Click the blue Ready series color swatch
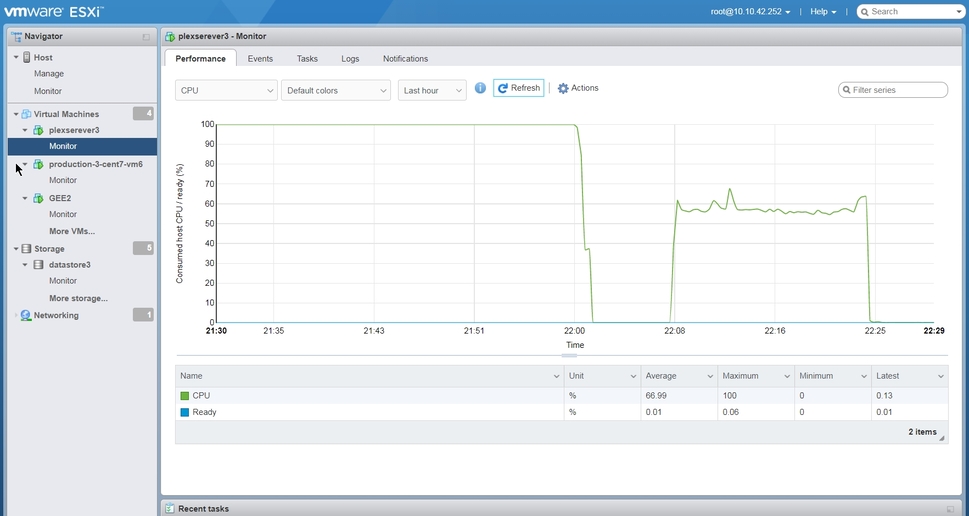The height and width of the screenshot is (516, 969). pyautogui.click(x=185, y=412)
